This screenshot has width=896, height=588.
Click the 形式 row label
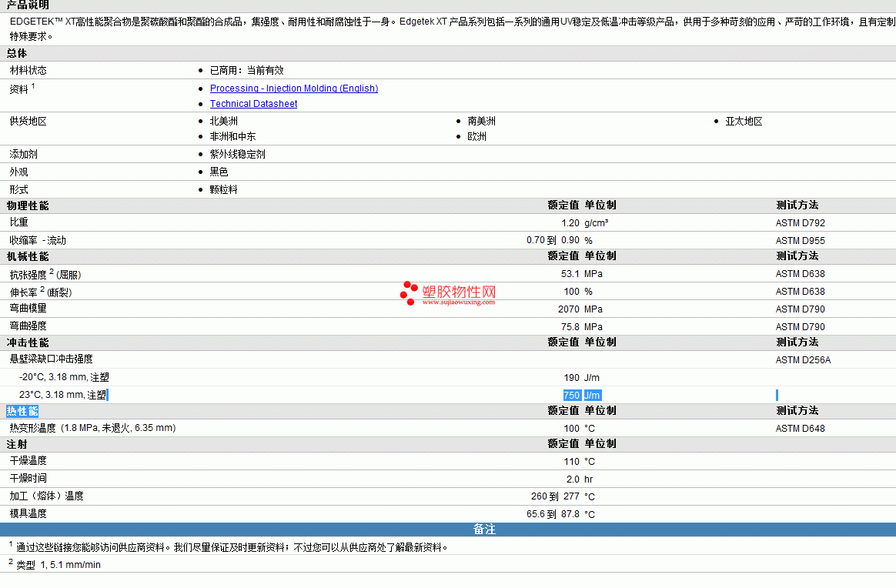18,189
